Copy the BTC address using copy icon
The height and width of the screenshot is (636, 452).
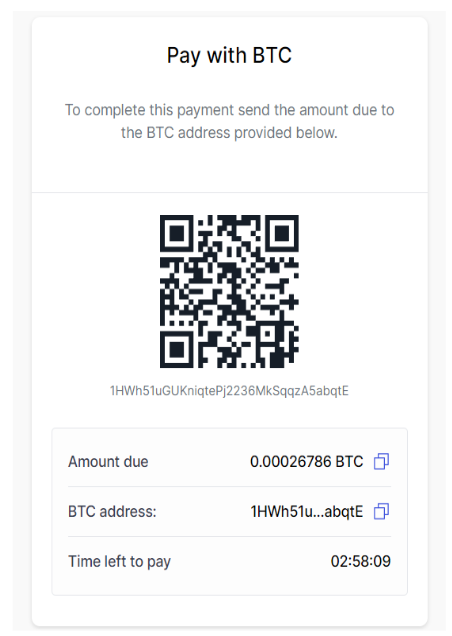click(x=381, y=511)
